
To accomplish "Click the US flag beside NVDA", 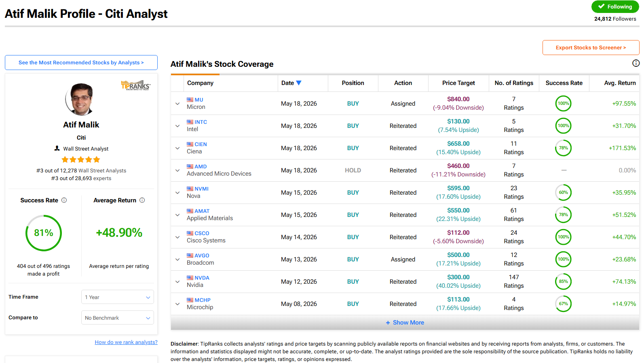I will pos(190,278).
